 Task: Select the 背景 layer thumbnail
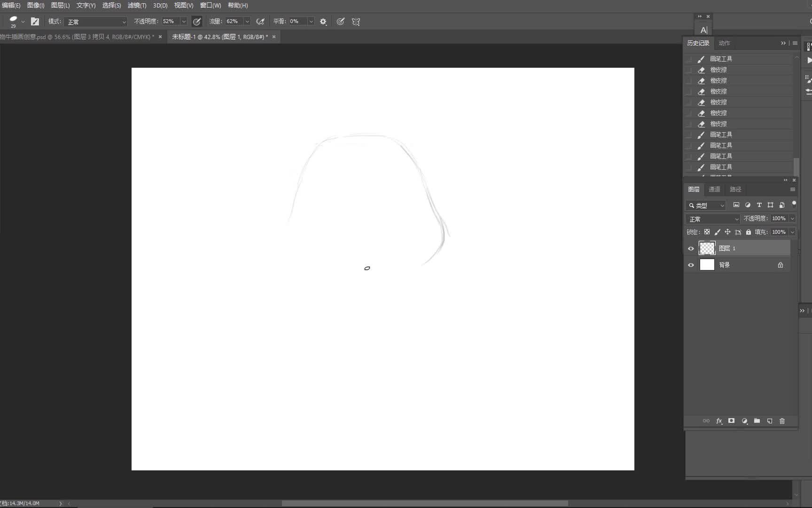tap(707, 265)
